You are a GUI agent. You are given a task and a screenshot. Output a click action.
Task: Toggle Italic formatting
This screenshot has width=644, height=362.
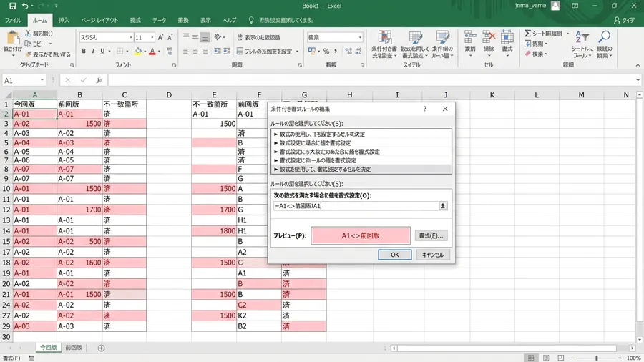pyautogui.click(x=93, y=51)
